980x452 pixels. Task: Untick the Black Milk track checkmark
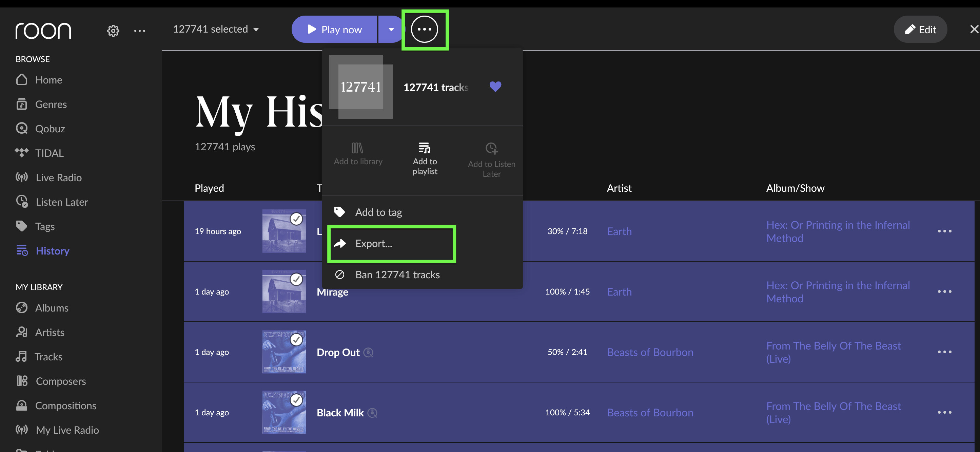pos(296,400)
